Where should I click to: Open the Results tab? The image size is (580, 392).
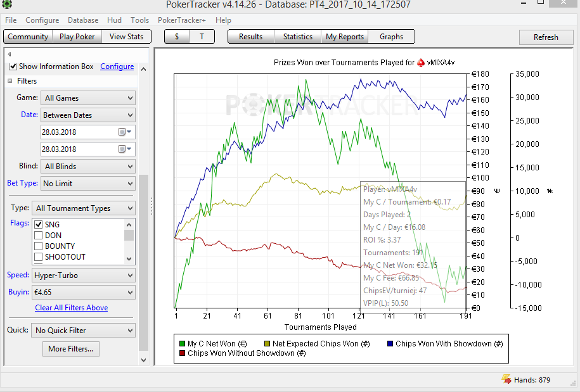pyautogui.click(x=251, y=37)
